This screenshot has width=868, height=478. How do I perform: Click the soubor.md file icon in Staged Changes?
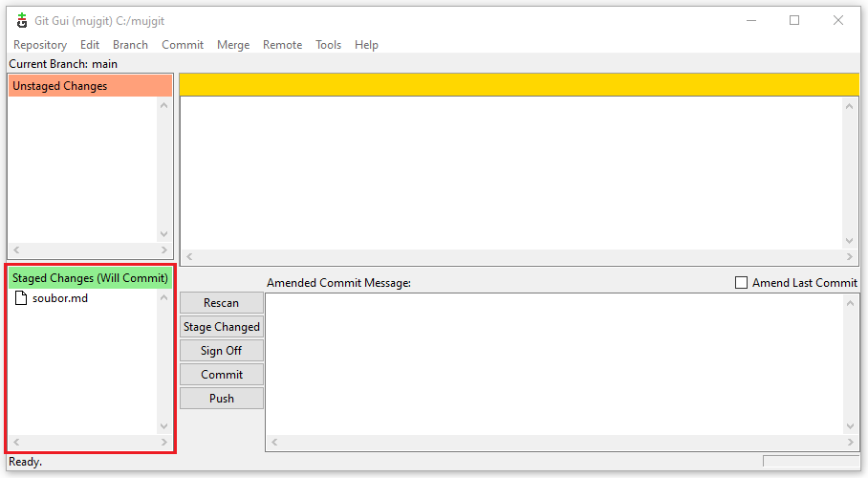(21, 298)
